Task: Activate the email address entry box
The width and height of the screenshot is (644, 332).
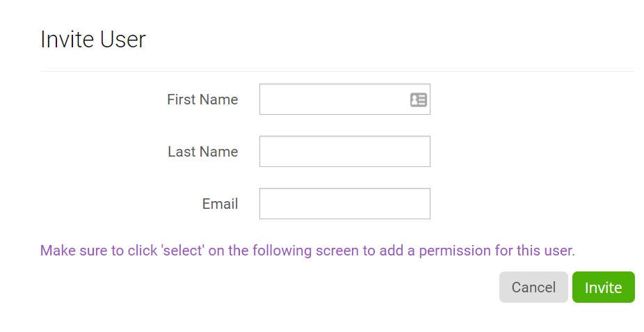Action: [344, 204]
